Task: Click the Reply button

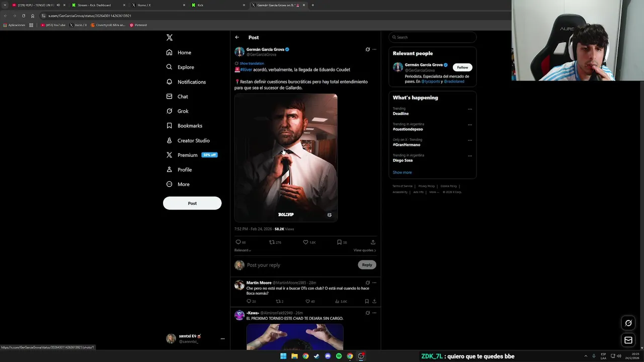Action: 367,265
